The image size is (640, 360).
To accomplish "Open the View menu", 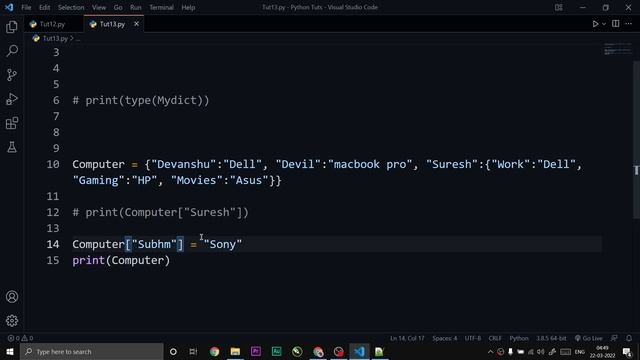I will click(x=99, y=7).
